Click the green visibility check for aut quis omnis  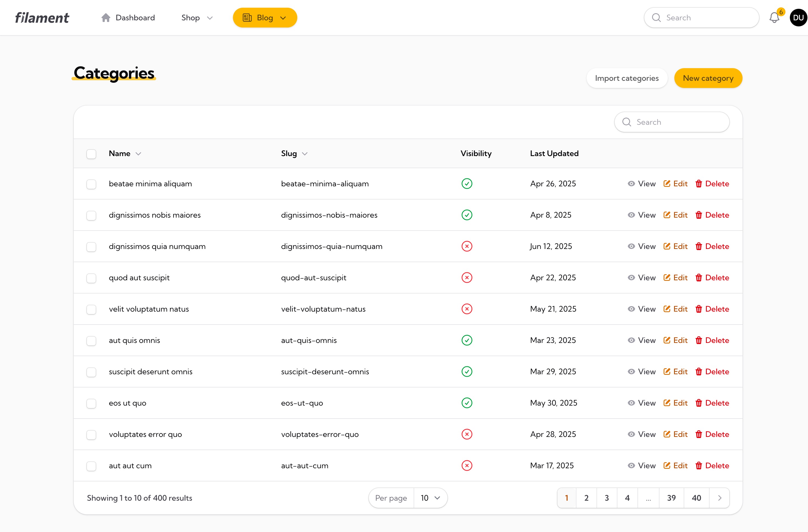point(467,340)
